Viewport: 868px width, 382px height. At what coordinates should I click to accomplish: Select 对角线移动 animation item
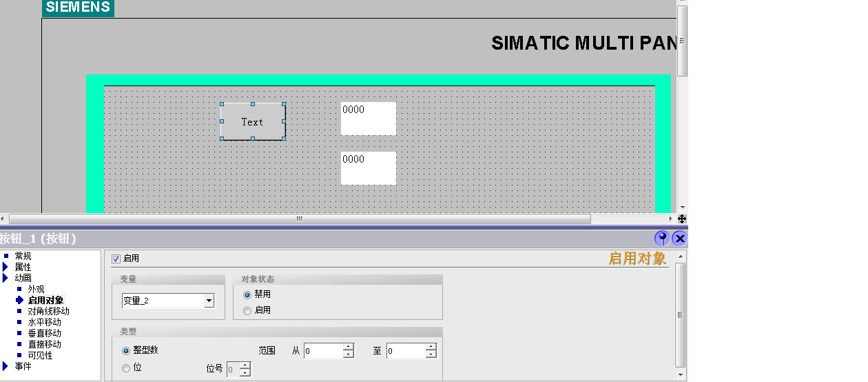click(48, 311)
